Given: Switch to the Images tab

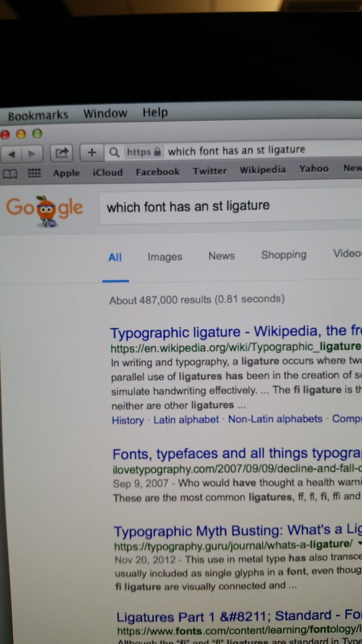Looking at the screenshot, I should click(x=165, y=257).
